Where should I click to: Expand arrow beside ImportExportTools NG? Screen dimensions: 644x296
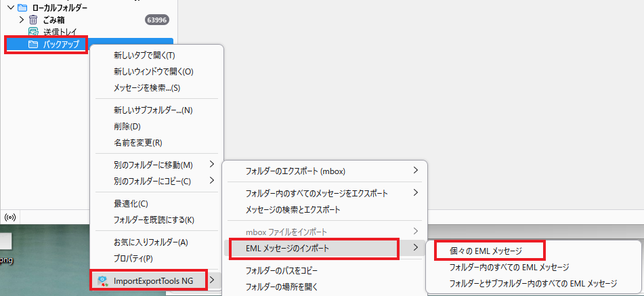(212, 280)
